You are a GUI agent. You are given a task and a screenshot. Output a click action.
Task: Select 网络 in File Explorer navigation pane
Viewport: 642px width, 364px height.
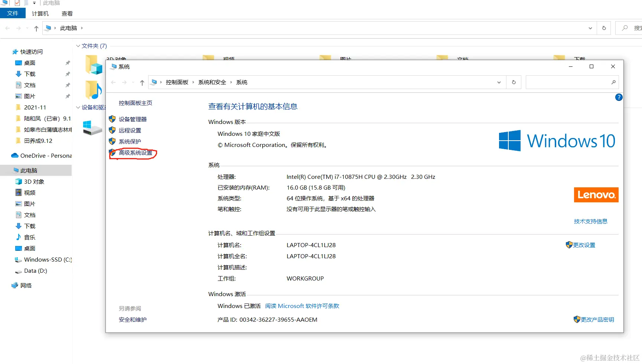26,285
